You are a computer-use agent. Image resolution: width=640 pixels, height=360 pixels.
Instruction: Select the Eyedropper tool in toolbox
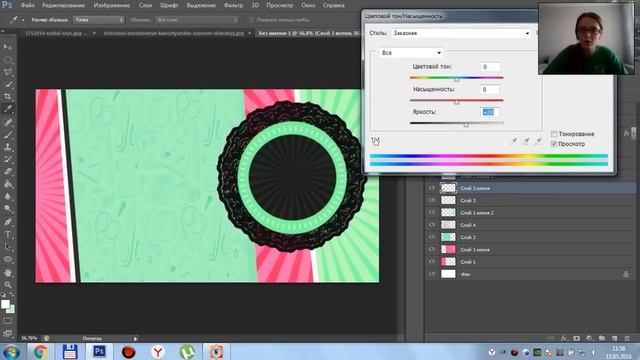point(8,109)
